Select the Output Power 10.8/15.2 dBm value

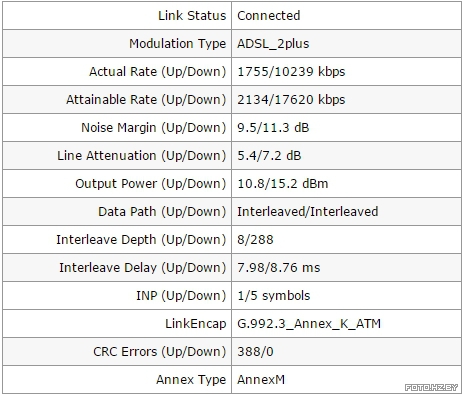pyautogui.click(x=283, y=184)
